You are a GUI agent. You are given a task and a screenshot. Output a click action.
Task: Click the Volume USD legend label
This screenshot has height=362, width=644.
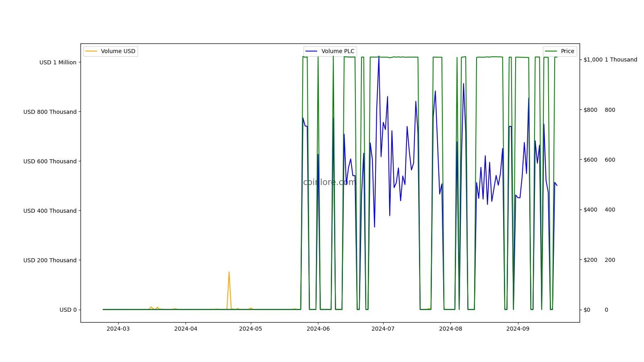coord(118,51)
